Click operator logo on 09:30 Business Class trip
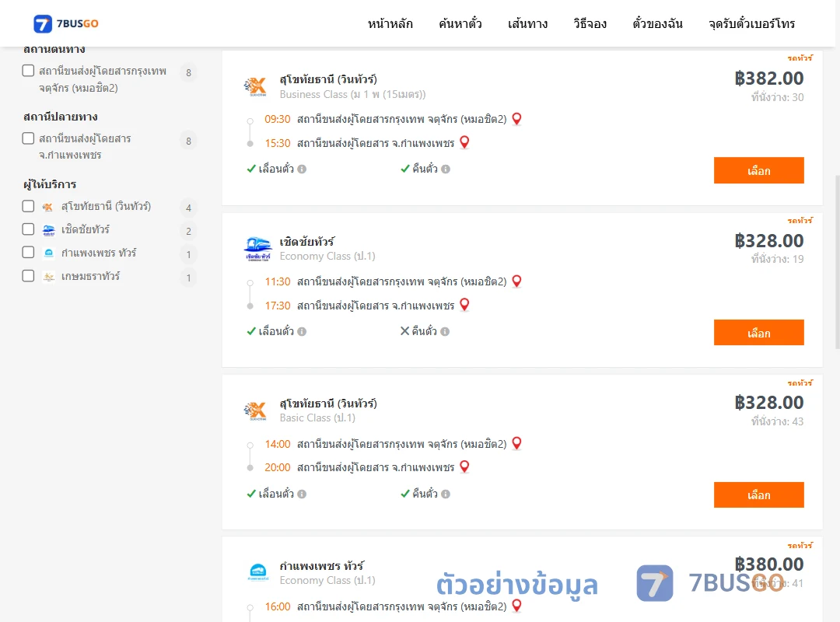 click(256, 86)
